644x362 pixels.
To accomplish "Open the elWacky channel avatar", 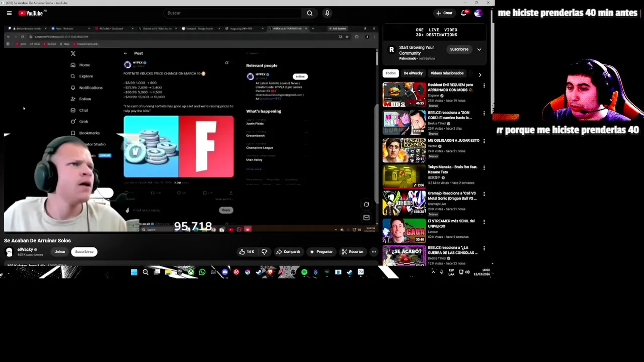I will [9, 252].
